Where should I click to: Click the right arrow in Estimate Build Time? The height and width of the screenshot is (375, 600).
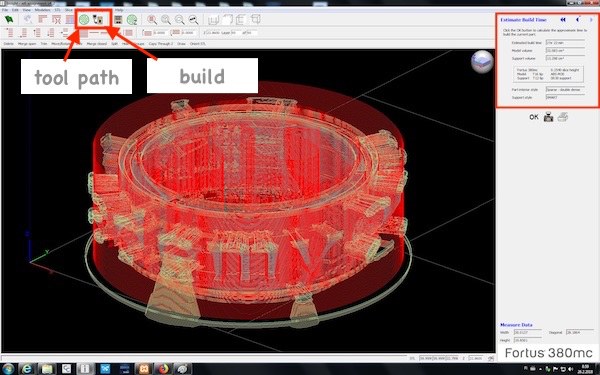(591, 20)
